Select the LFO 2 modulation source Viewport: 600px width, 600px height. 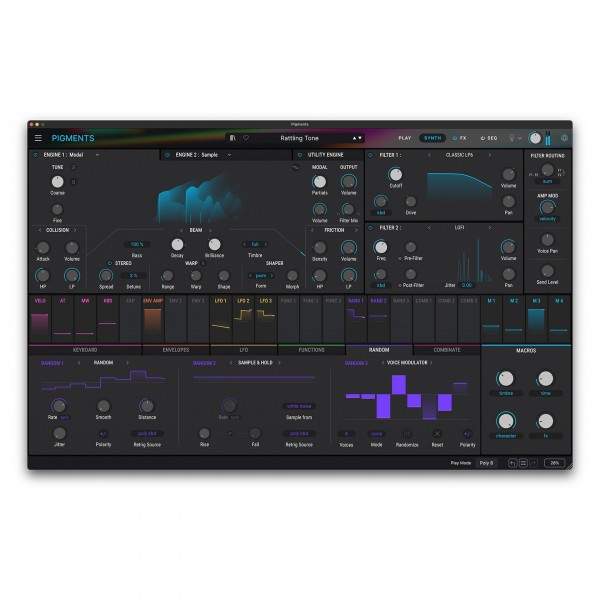(x=243, y=319)
